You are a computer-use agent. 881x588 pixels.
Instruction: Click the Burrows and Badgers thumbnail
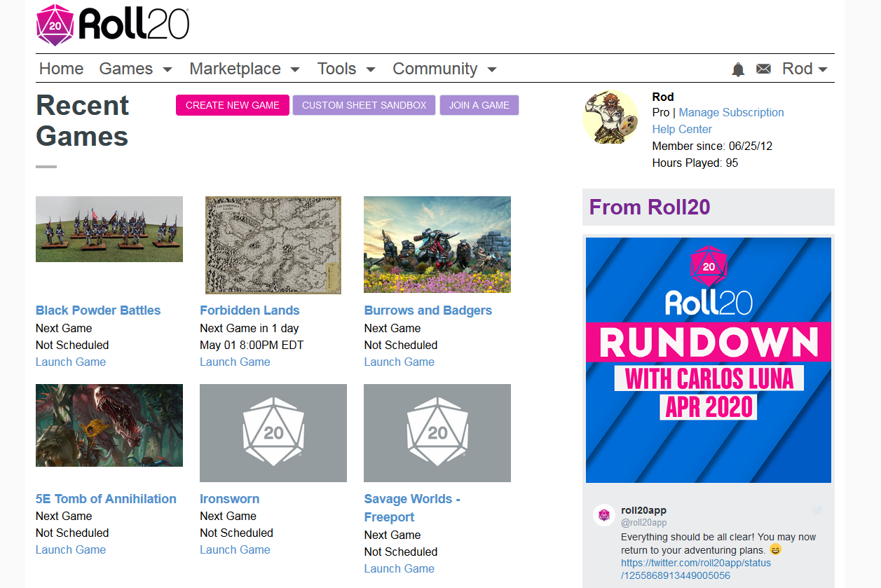pyautogui.click(x=437, y=245)
